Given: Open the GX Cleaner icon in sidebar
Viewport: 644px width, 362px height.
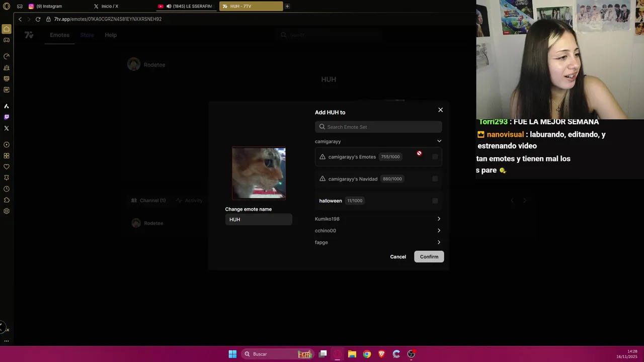Looking at the screenshot, I should [x=7, y=67].
